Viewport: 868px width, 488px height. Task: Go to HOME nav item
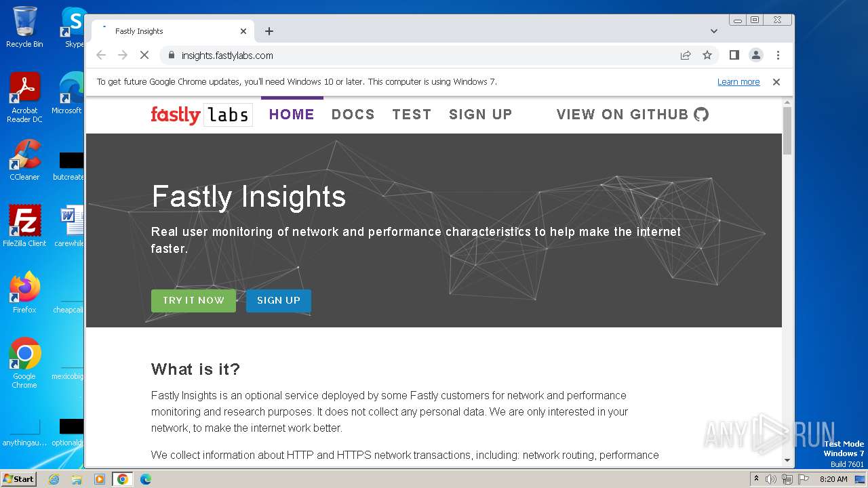tap(292, 115)
